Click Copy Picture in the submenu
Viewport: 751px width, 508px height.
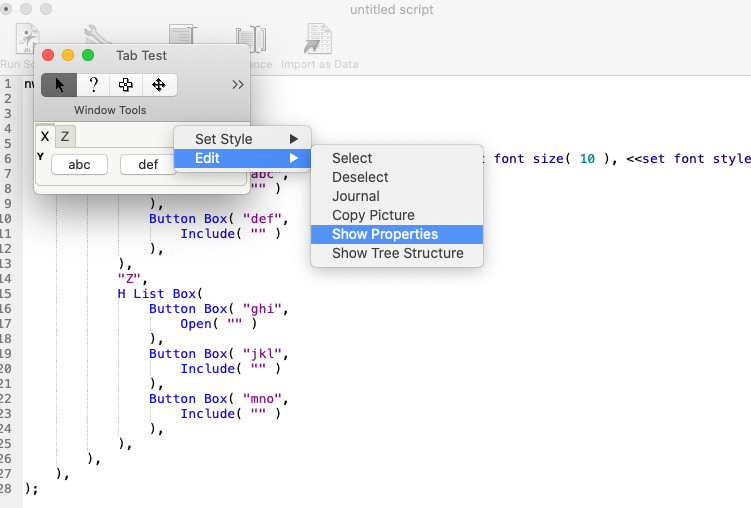coord(373,215)
